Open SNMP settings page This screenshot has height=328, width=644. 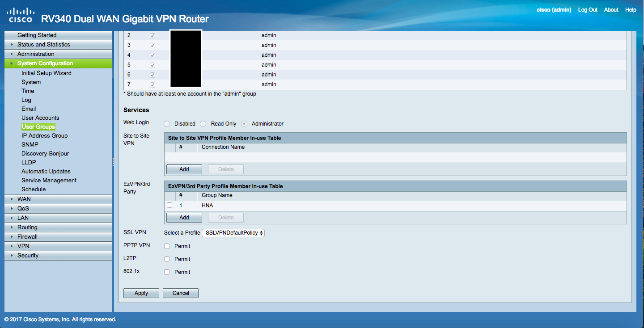[x=30, y=145]
